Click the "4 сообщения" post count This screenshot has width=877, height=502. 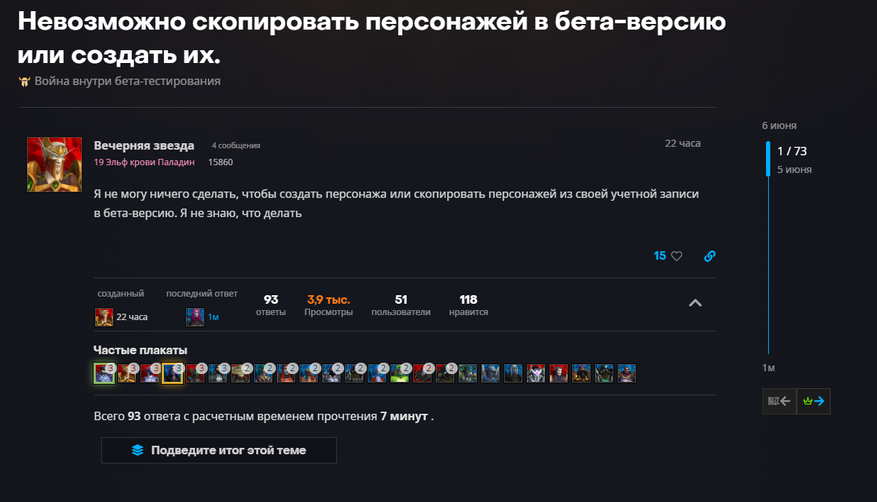235,145
